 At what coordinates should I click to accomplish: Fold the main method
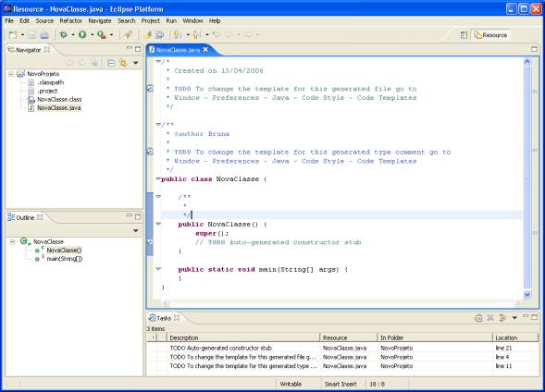(158, 269)
